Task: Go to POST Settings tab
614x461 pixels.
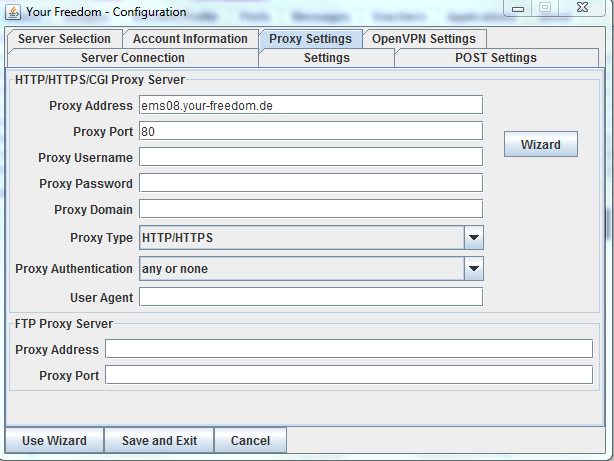Action: [496, 58]
